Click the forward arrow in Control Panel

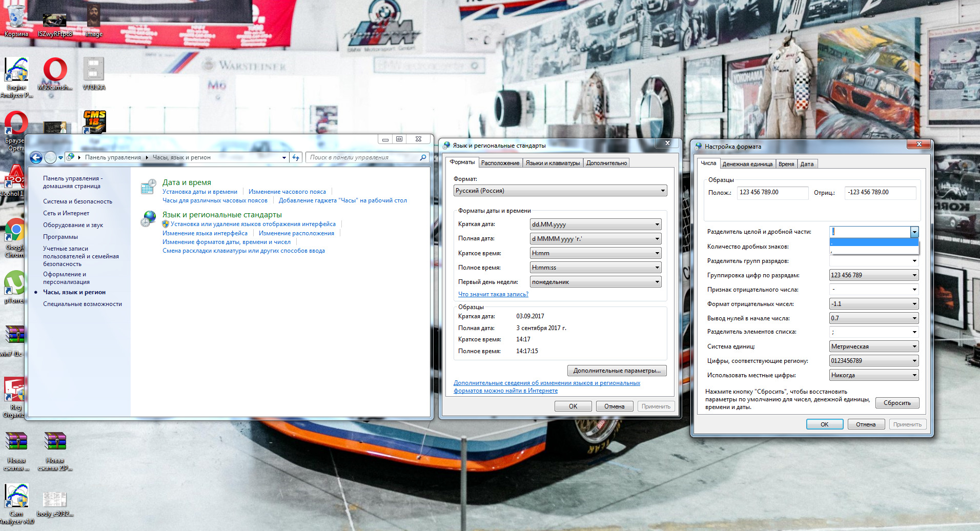coord(50,157)
